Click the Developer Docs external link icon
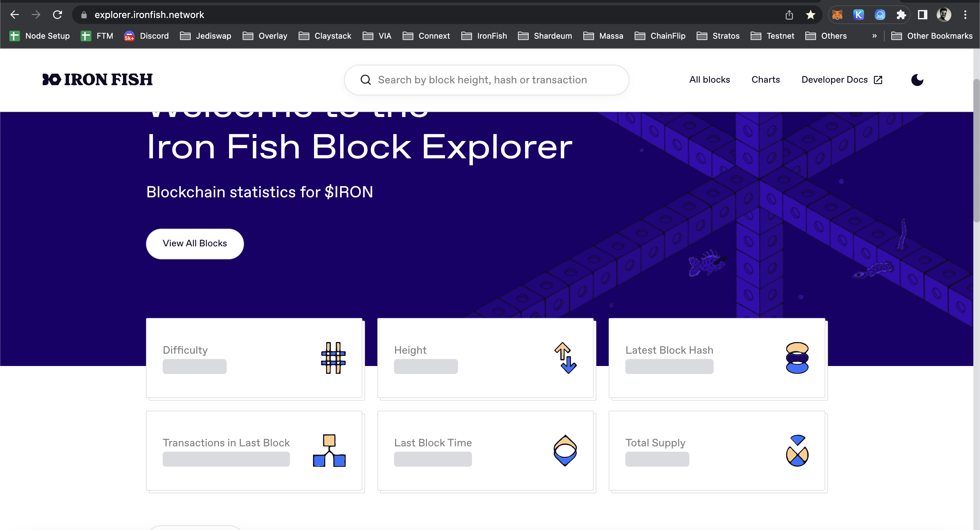Viewport: 980px width, 530px height. pyautogui.click(x=878, y=80)
